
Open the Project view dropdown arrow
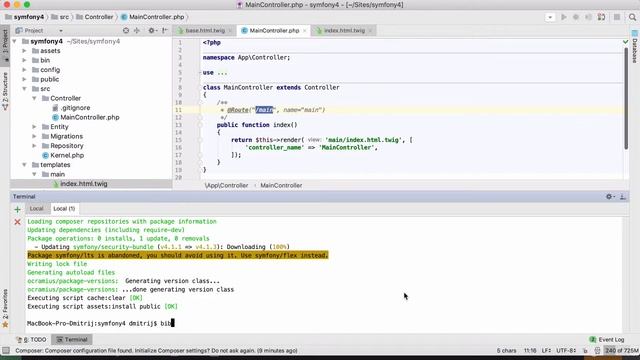[x=61, y=31]
